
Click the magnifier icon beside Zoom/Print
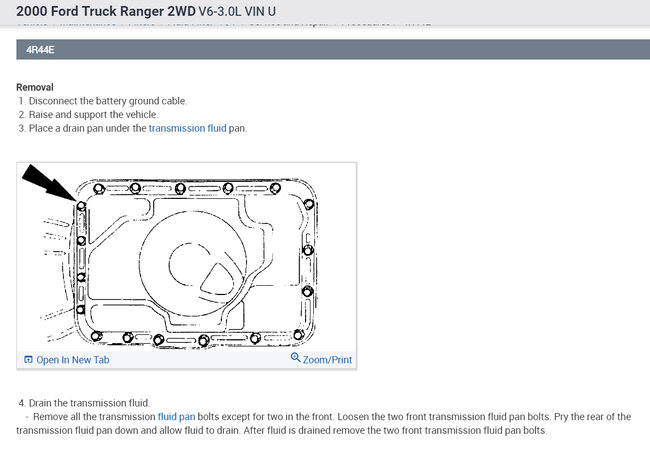295,357
